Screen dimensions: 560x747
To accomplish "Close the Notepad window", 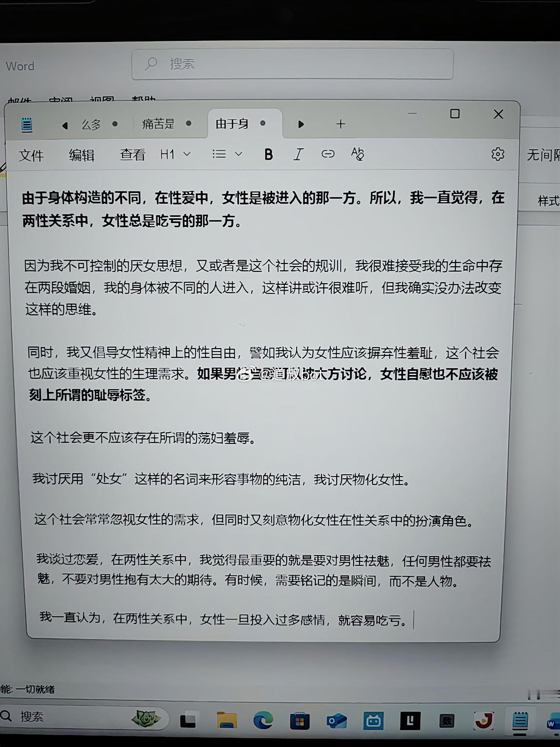I will 498,114.
